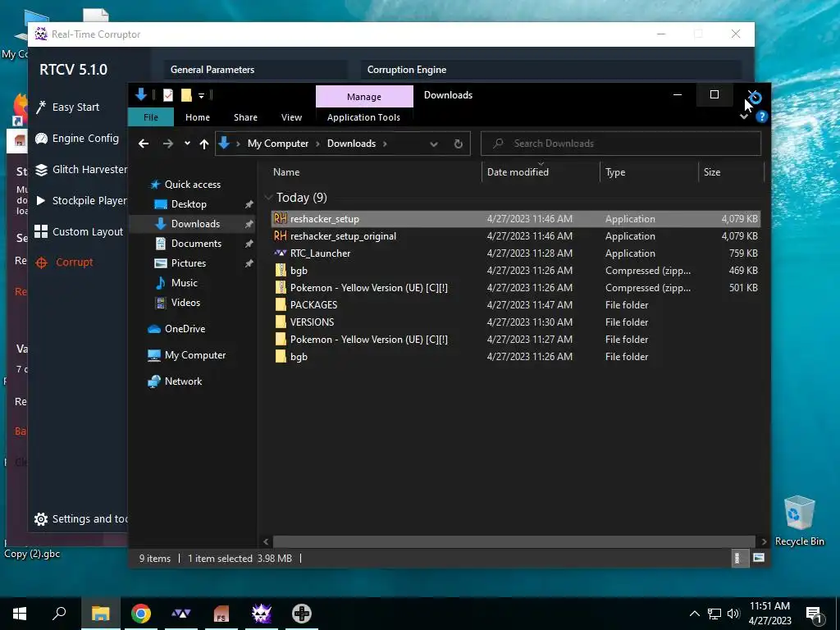Open Glitch Harvester in RTCV sidebar

81,169
